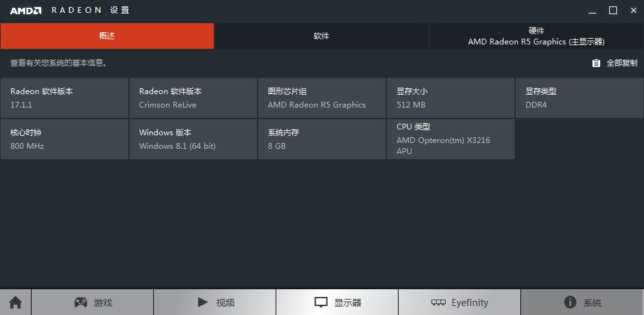644x315 pixels.
Task: Click the play icon for 视频
Action: coord(203,302)
